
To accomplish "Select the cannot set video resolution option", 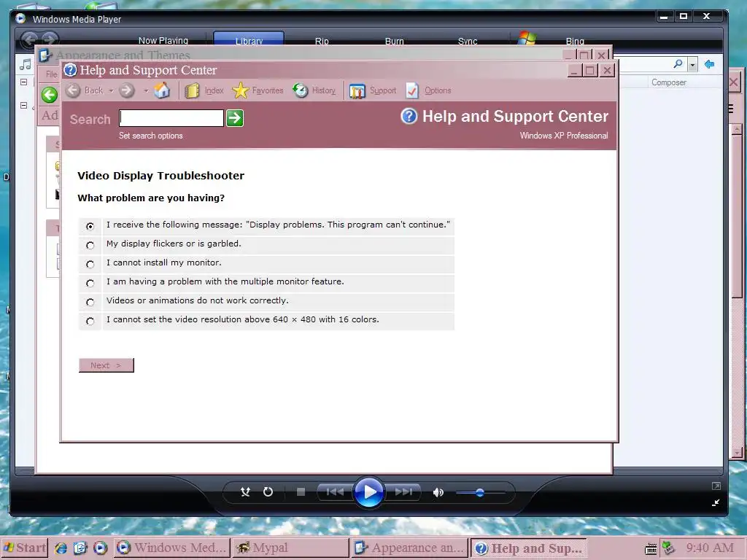I will click(90, 322).
